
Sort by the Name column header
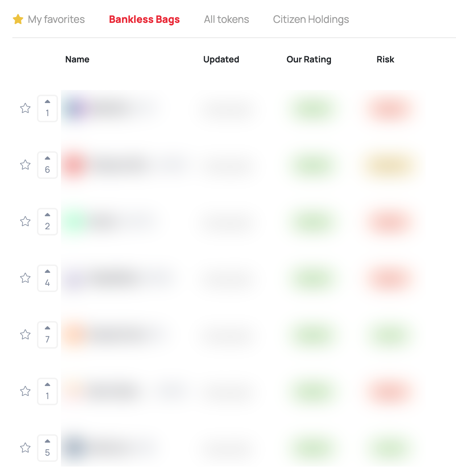tap(77, 59)
